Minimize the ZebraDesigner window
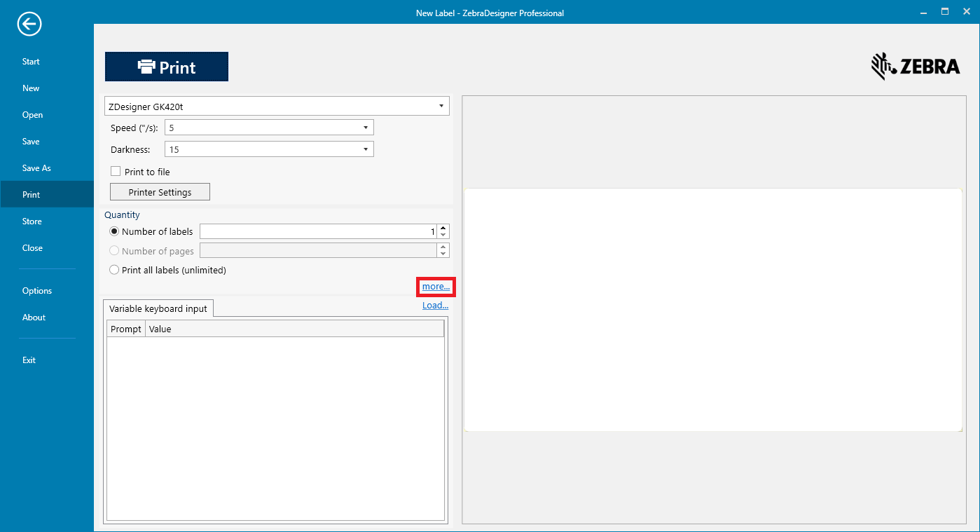 click(x=922, y=12)
